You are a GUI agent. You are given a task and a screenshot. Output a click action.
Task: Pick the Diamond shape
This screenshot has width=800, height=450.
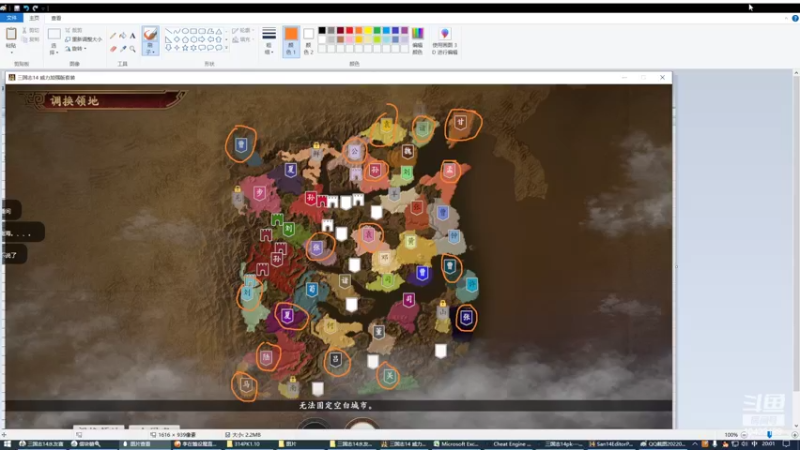(x=177, y=39)
